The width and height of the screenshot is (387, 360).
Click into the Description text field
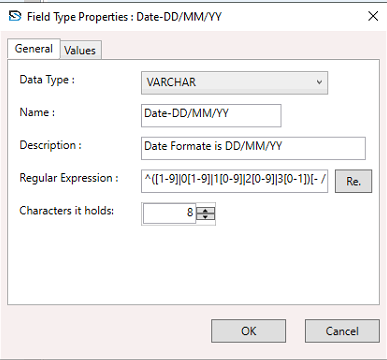pyautogui.click(x=253, y=148)
